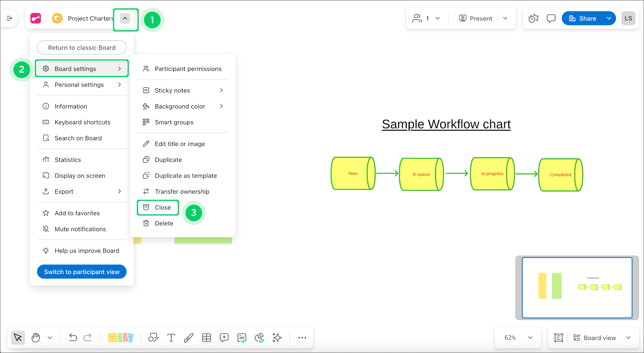Image resolution: width=644 pixels, height=353 pixels.
Task: Click Return to classic Board button
Action: (82, 48)
